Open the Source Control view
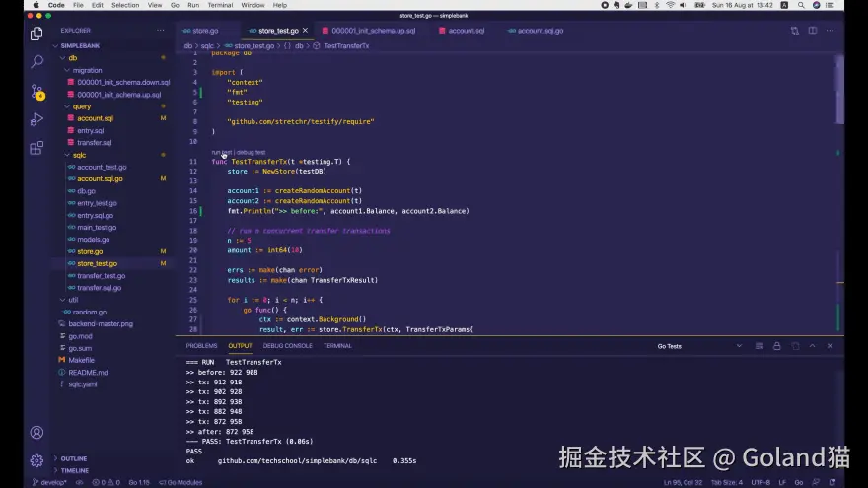 click(36, 92)
